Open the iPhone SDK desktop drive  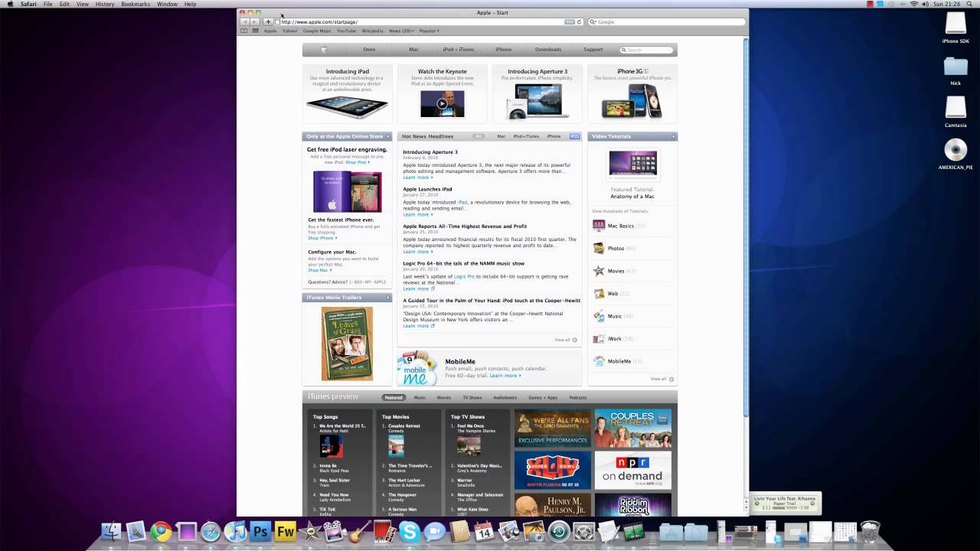tap(955, 24)
